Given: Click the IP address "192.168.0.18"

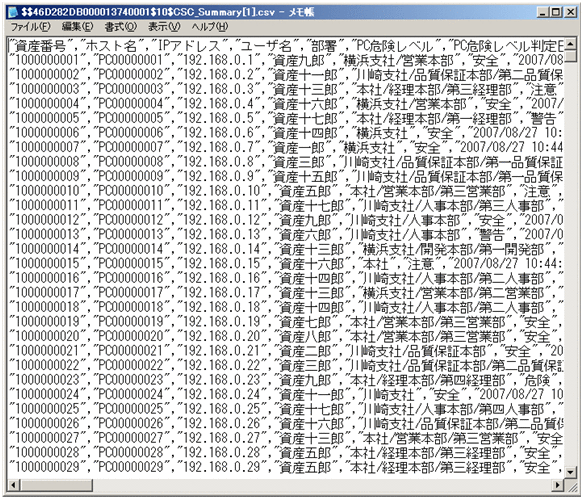Looking at the screenshot, I should [x=222, y=308].
